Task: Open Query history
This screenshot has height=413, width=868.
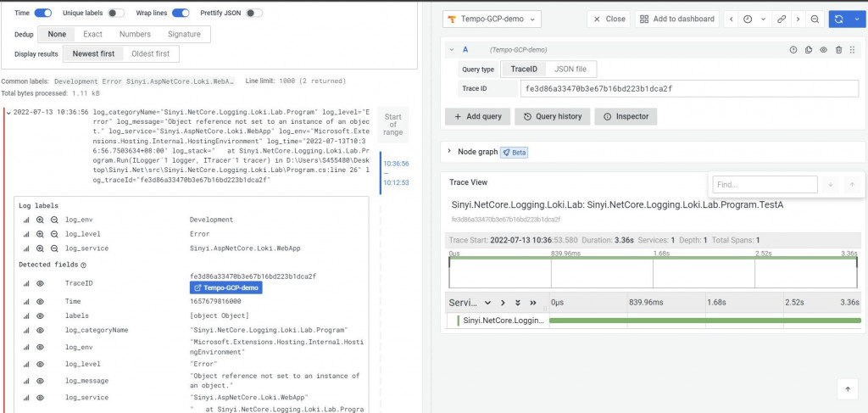Action: [x=553, y=116]
